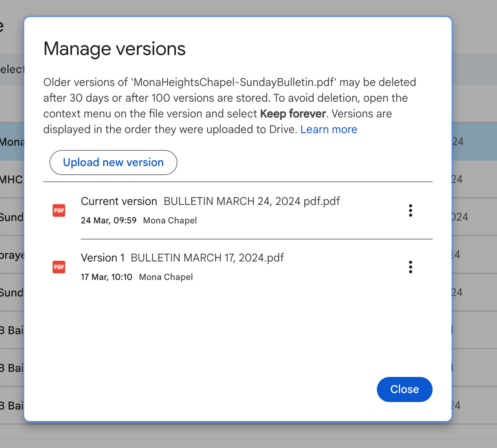Click the "MHC" file row in background

(12, 179)
